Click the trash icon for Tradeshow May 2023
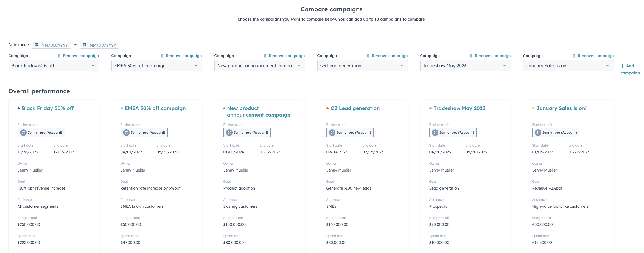The image size is (644, 253). pos(471,55)
